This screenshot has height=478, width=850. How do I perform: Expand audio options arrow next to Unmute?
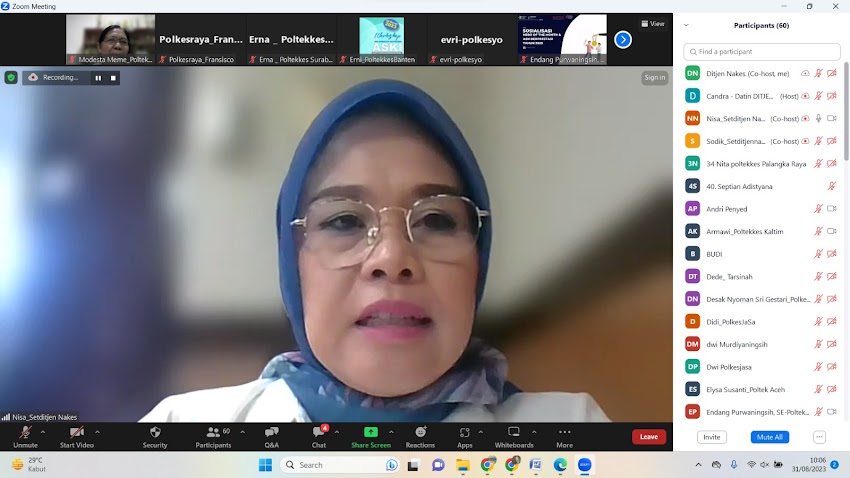pyautogui.click(x=43, y=432)
